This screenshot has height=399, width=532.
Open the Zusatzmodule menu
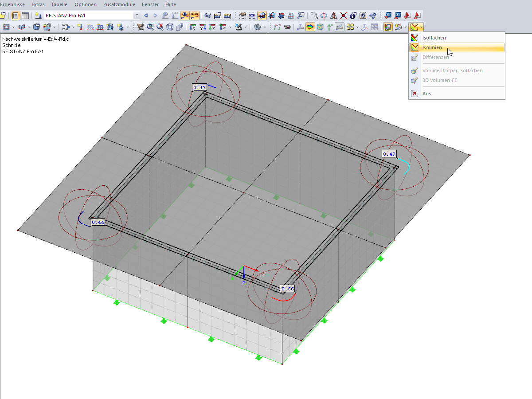(x=120, y=4)
